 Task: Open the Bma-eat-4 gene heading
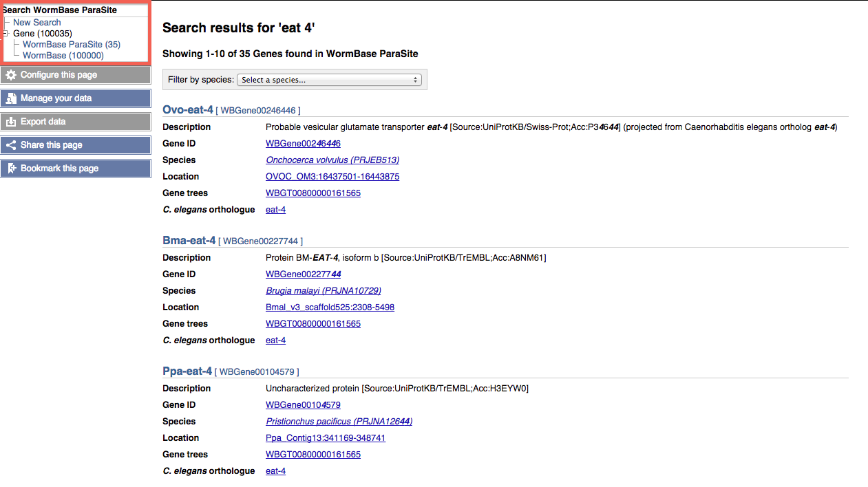coord(189,240)
